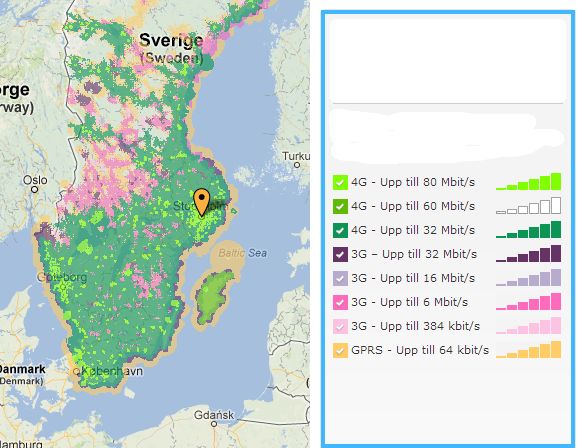Click the 'GPRS - Upp till 64 kbit/s' label
588x448 pixels.
click(x=420, y=350)
